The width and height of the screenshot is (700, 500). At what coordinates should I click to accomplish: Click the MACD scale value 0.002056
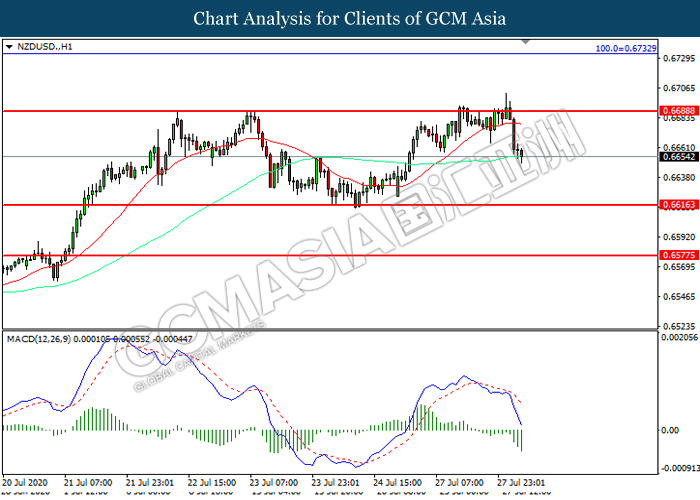click(x=679, y=338)
